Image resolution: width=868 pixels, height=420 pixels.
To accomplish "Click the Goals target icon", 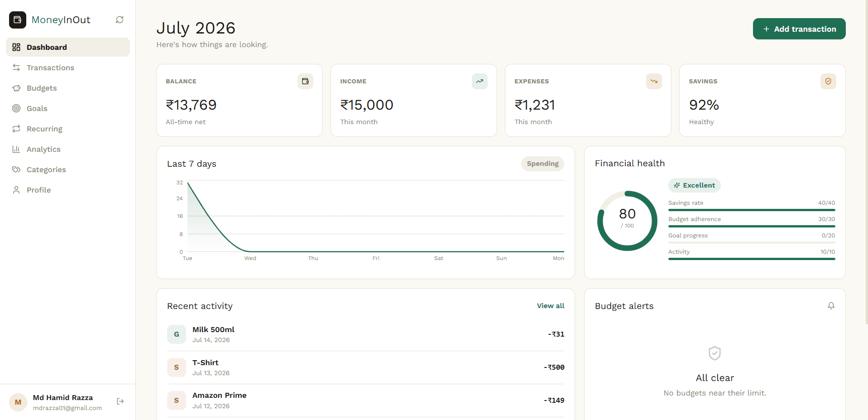I will (16, 108).
